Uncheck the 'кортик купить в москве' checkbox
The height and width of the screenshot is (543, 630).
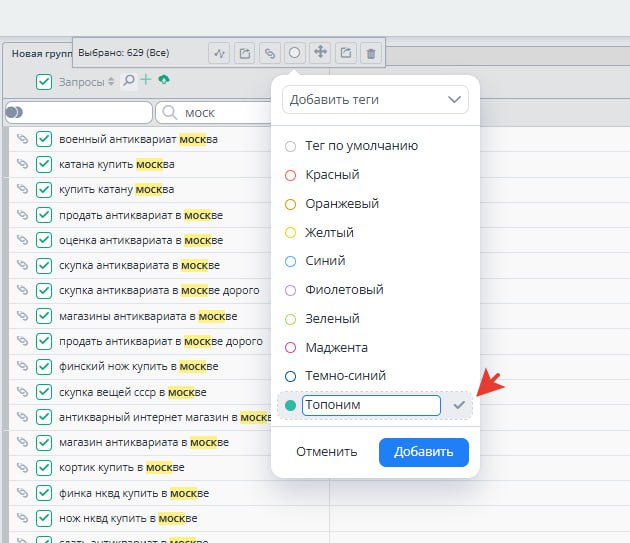(44, 468)
